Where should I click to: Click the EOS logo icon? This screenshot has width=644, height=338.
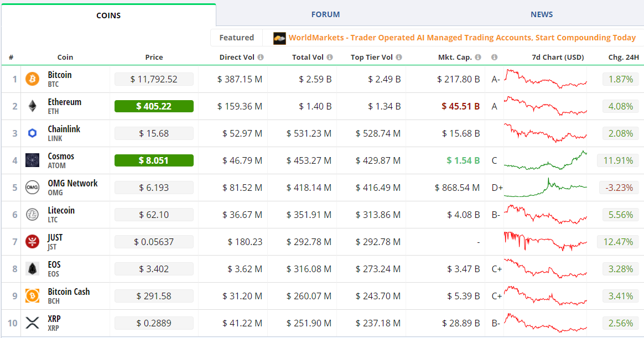33,269
